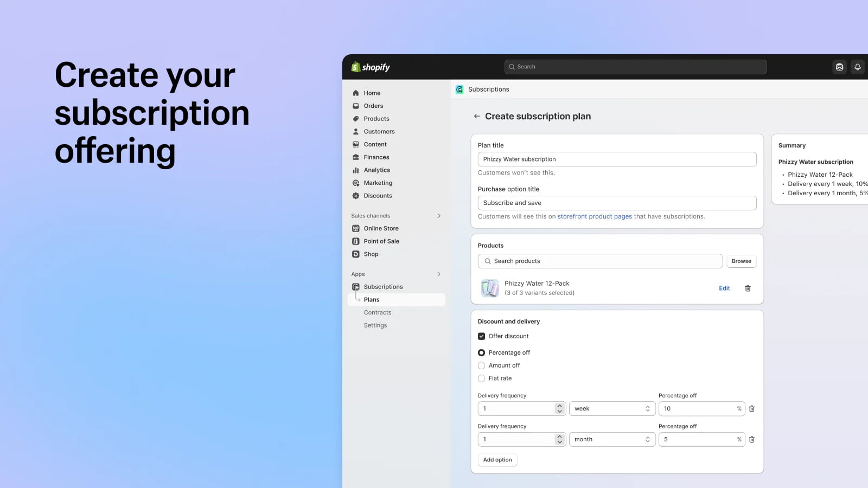Click the summary line Delivery every 1 month
The image size is (868, 488).
tap(828, 193)
